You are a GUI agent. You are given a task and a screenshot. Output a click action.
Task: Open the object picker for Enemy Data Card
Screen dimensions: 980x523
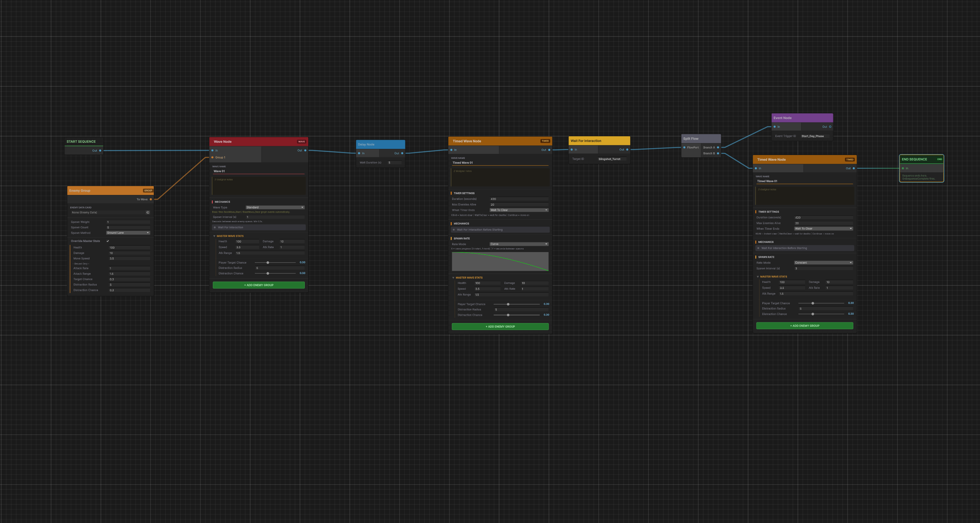[148, 212]
